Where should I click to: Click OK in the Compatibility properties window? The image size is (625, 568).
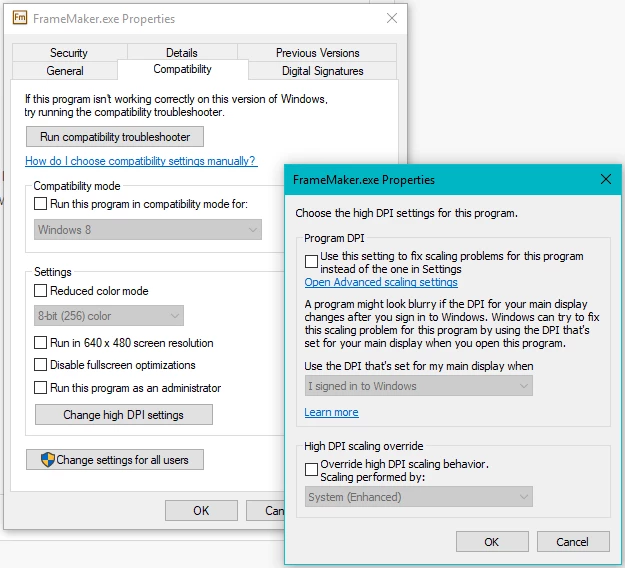[x=201, y=511]
